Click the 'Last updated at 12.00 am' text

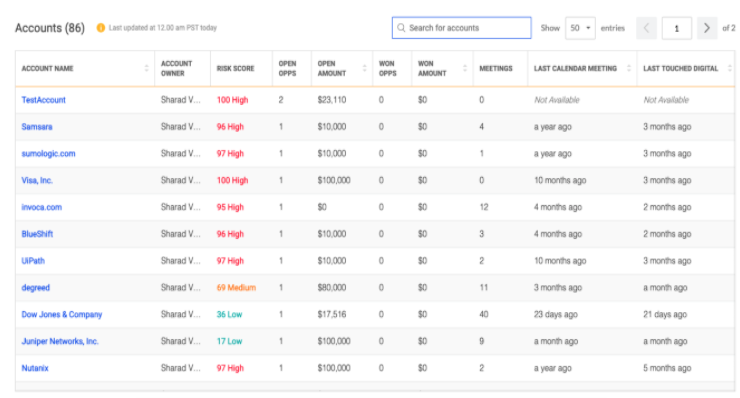163,28
